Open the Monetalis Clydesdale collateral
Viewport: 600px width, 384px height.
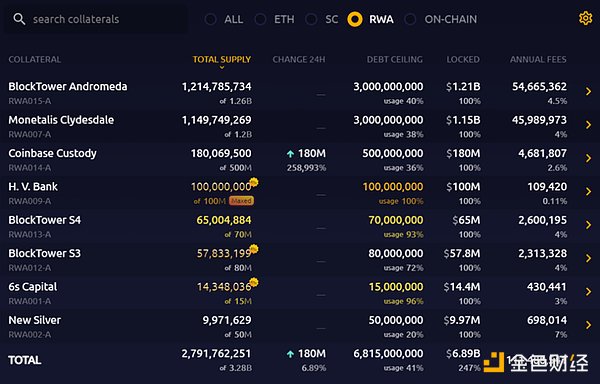pos(61,120)
